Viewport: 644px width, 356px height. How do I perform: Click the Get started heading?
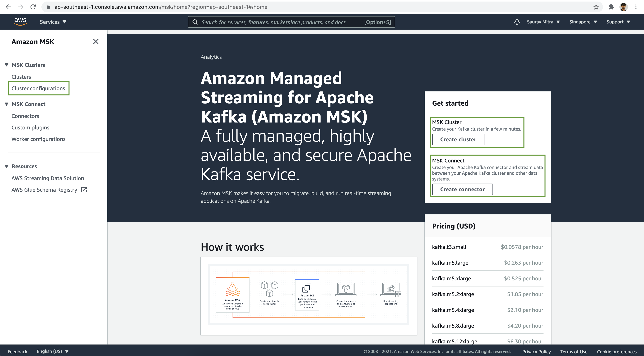450,103
